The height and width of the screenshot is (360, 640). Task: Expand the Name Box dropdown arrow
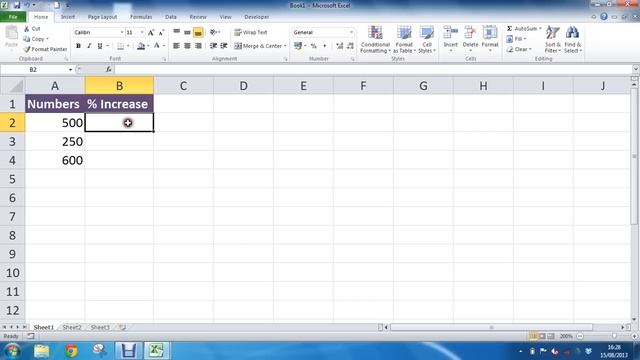tap(70, 70)
